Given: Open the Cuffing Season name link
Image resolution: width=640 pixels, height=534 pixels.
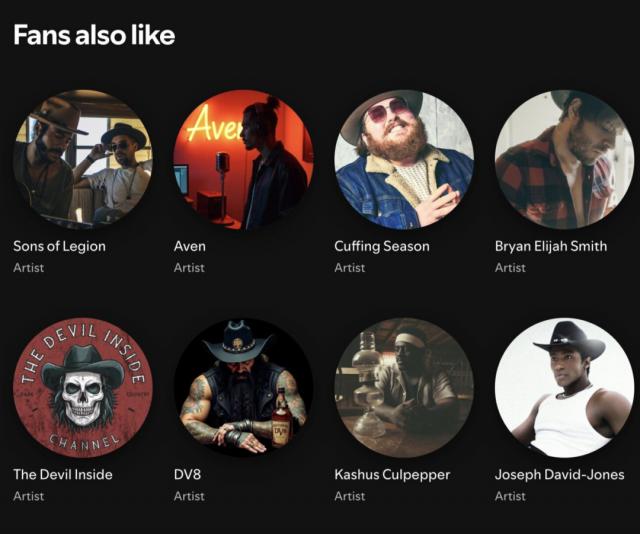Looking at the screenshot, I should 382,247.
